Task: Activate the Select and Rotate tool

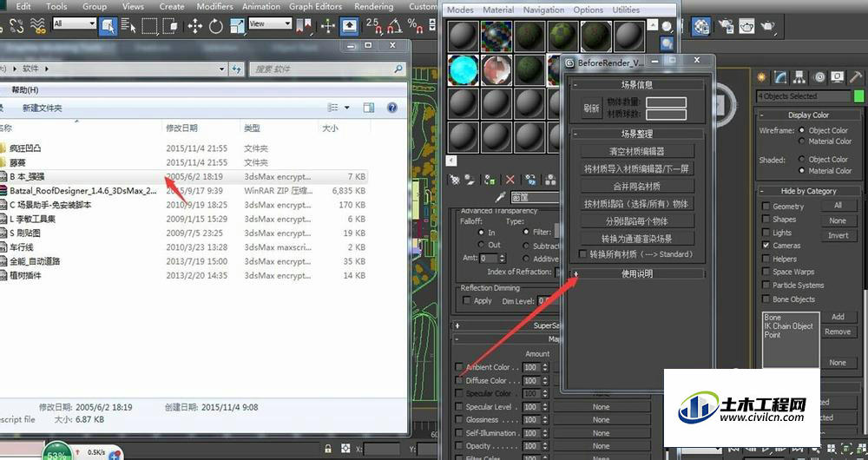Action: (216, 25)
